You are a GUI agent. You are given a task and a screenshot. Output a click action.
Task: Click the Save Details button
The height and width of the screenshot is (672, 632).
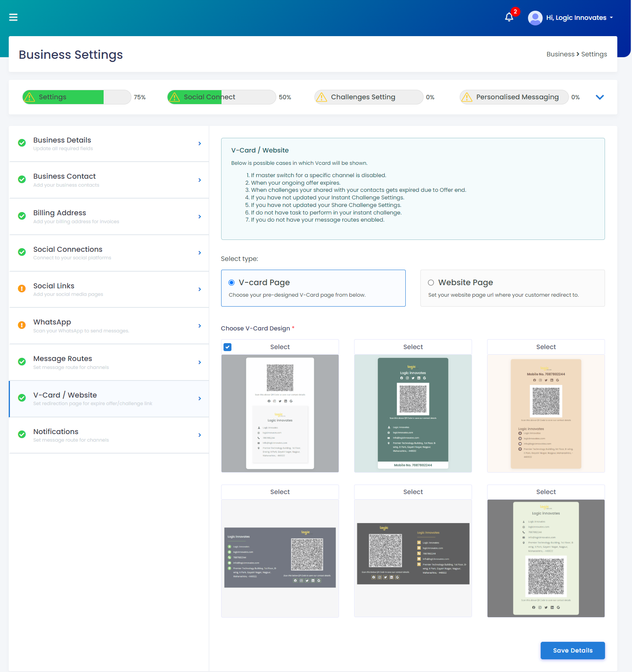pos(572,651)
